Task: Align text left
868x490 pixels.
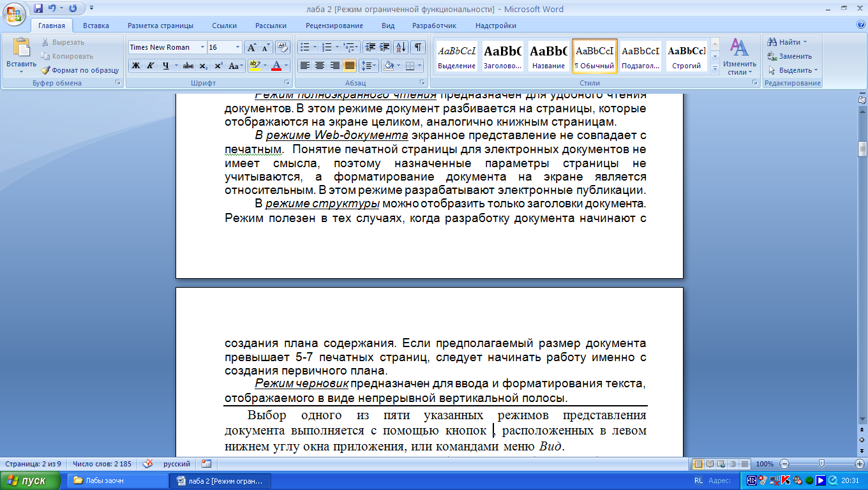Action: (x=305, y=65)
